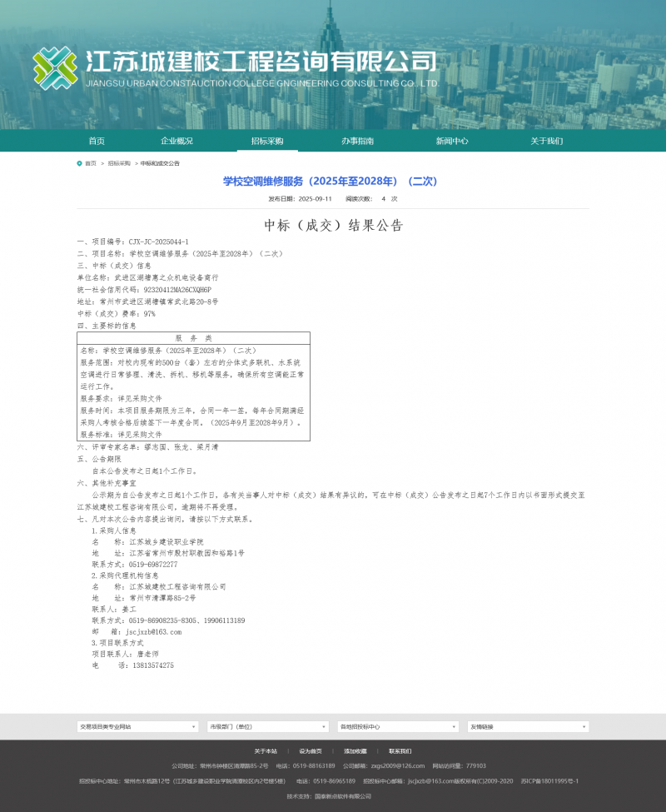The image size is (666, 812).
Task: Click the company logo emblem in the header
Action: click(55, 67)
